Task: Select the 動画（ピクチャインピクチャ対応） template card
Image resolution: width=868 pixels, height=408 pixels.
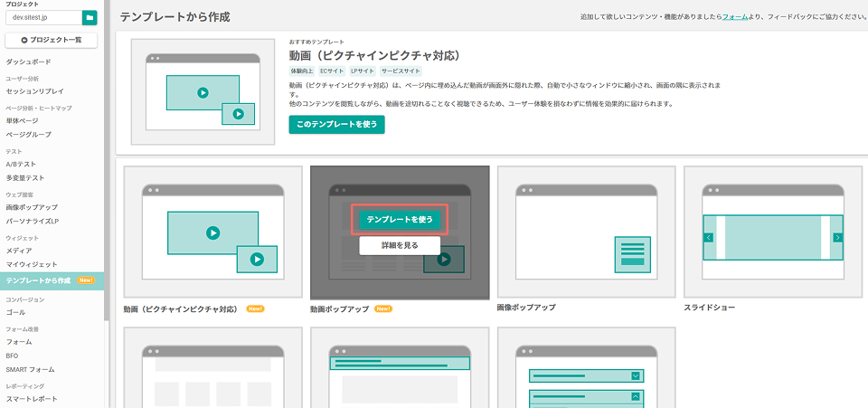Action: tap(213, 232)
